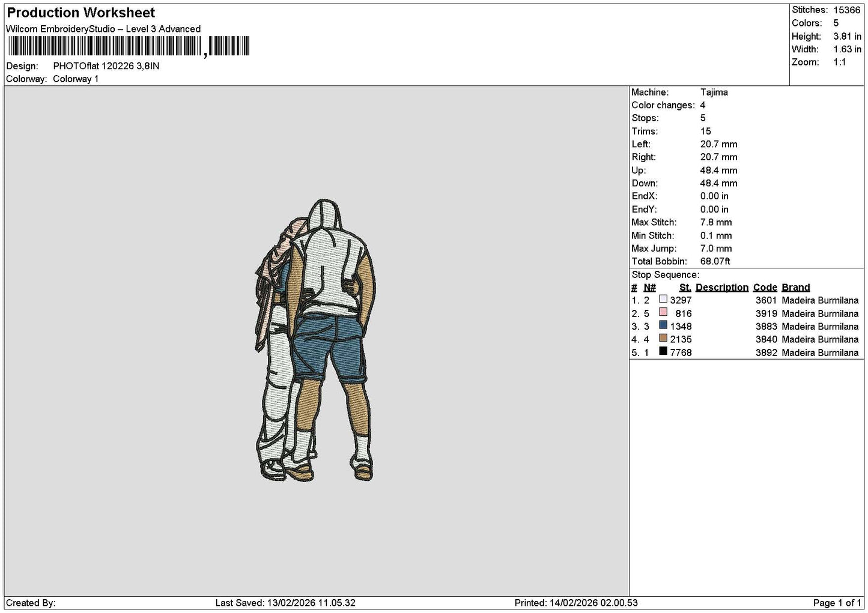Click the barcode under the worksheet title

129,46
